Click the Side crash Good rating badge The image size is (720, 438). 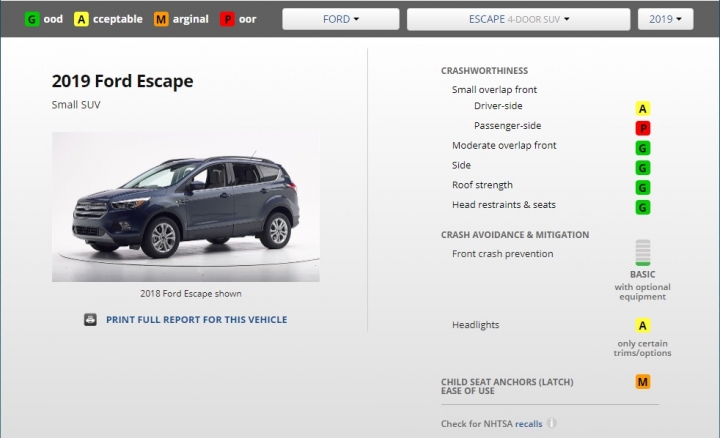[x=642, y=168]
